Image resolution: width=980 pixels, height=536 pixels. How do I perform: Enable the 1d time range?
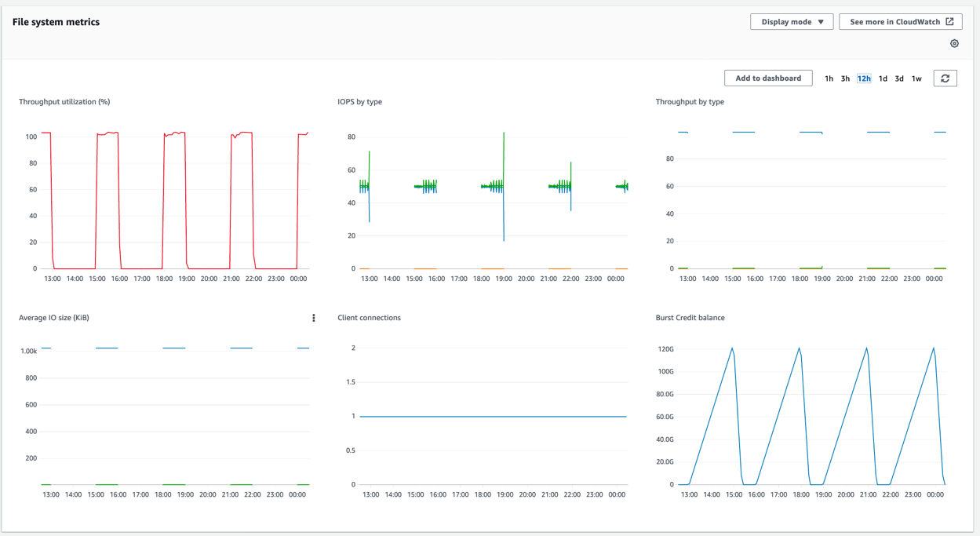tap(883, 78)
